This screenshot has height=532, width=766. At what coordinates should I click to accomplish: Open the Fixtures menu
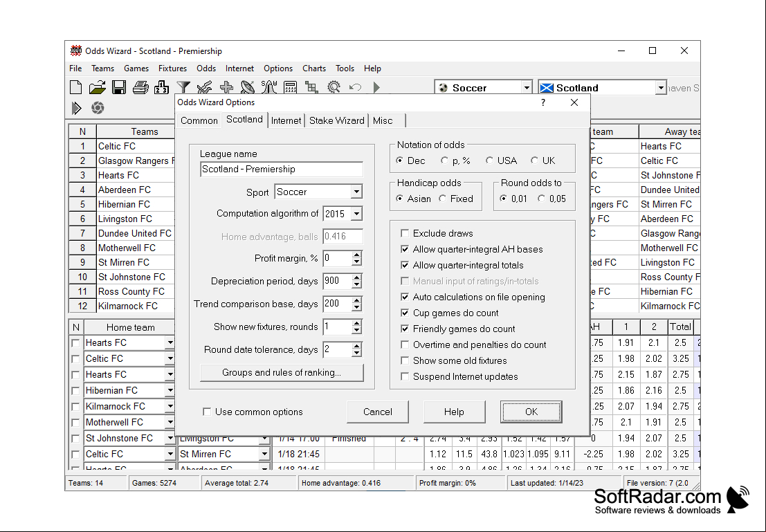[172, 68]
